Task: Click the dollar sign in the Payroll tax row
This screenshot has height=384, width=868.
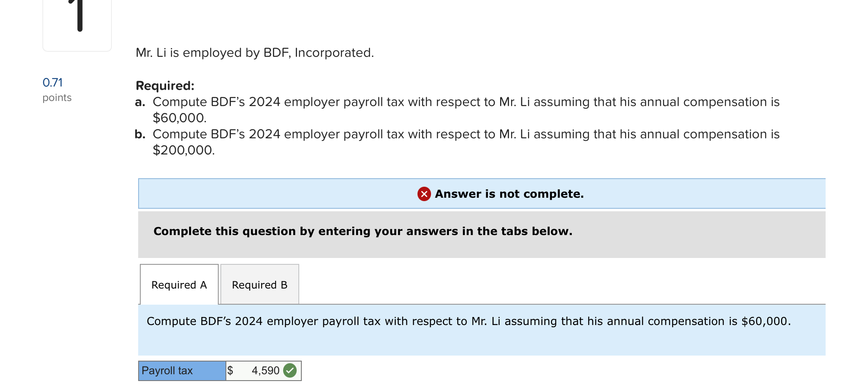Action: [x=230, y=370]
